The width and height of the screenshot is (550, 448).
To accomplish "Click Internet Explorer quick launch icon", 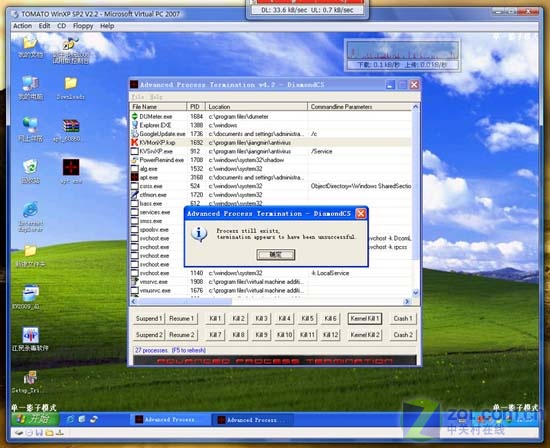I will (x=70, y=419).
